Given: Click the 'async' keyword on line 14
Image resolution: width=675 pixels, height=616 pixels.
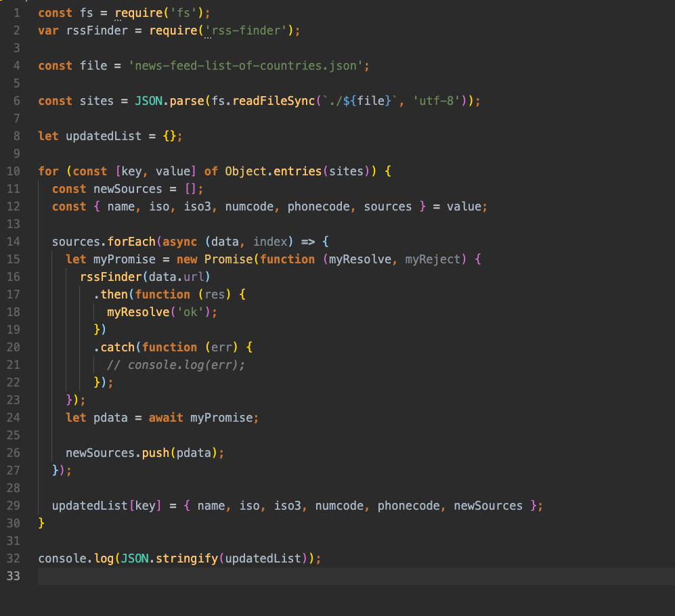Looking at the screenshot, I should [179, 242].
